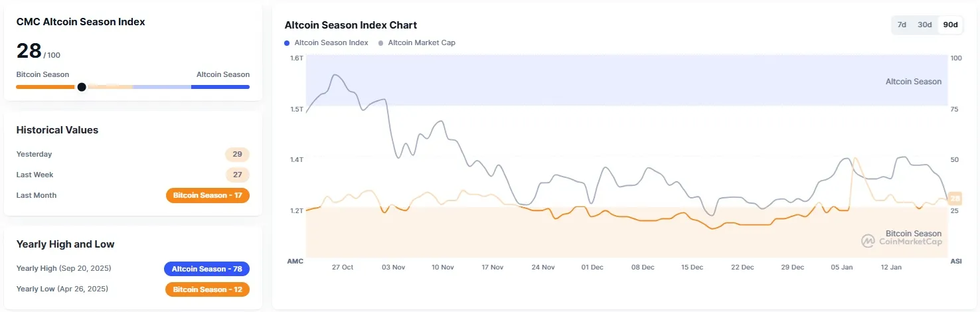
Task: Click the 27 Oct date on x-axis
Action: [343, 268]
